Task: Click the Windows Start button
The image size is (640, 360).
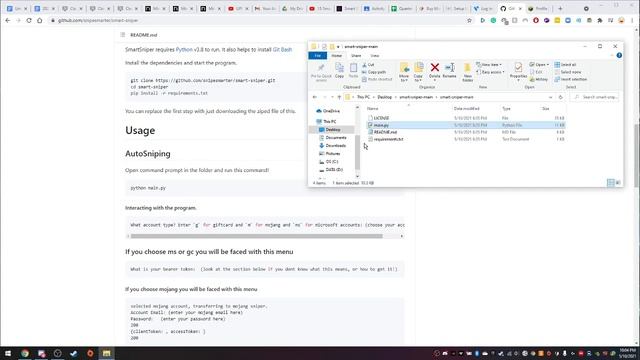Action: coord(8,353)
